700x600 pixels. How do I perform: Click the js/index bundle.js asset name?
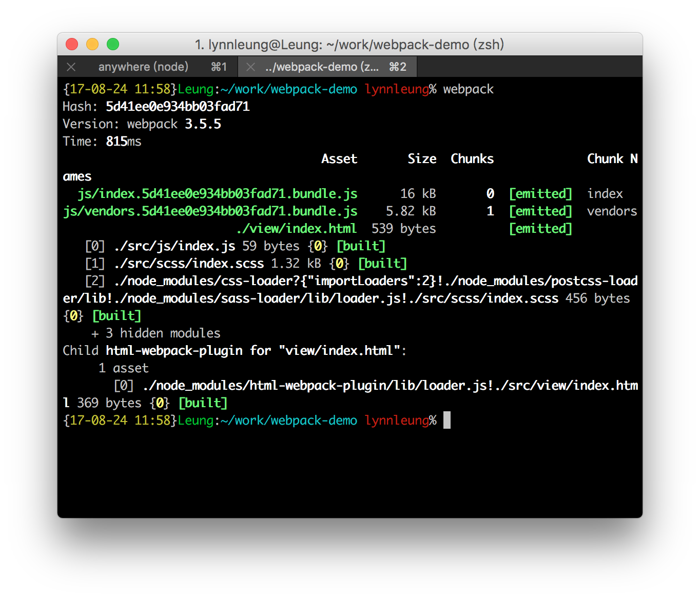(218, 194)
